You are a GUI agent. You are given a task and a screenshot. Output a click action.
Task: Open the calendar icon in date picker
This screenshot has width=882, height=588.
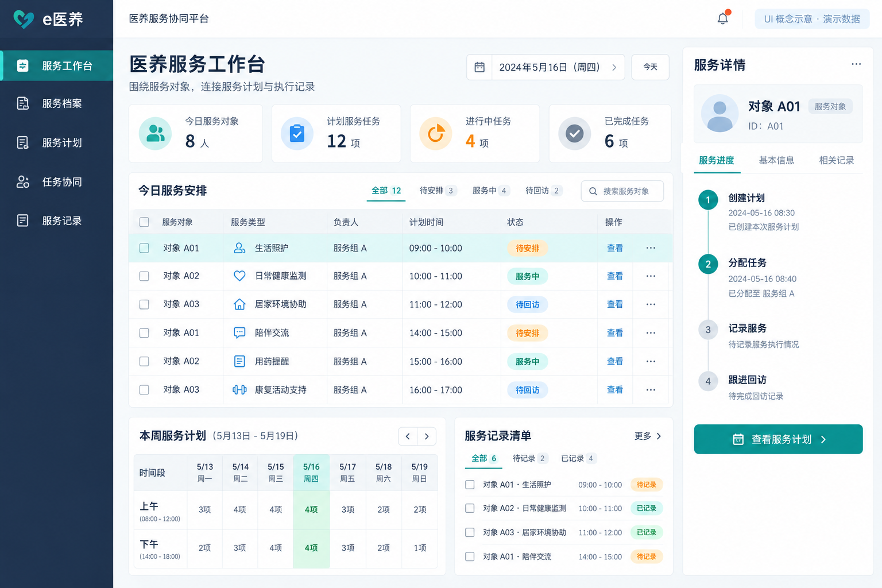(x=479, y=67)
